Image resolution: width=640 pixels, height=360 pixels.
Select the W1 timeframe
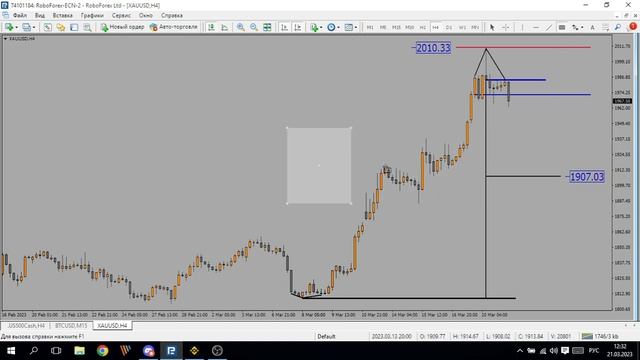pos(462,27)
